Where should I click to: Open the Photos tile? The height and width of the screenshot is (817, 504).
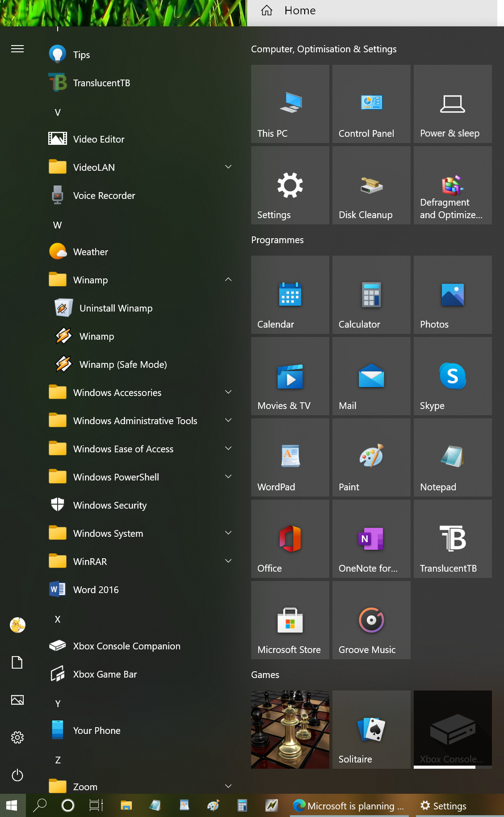tap(453, 295)
